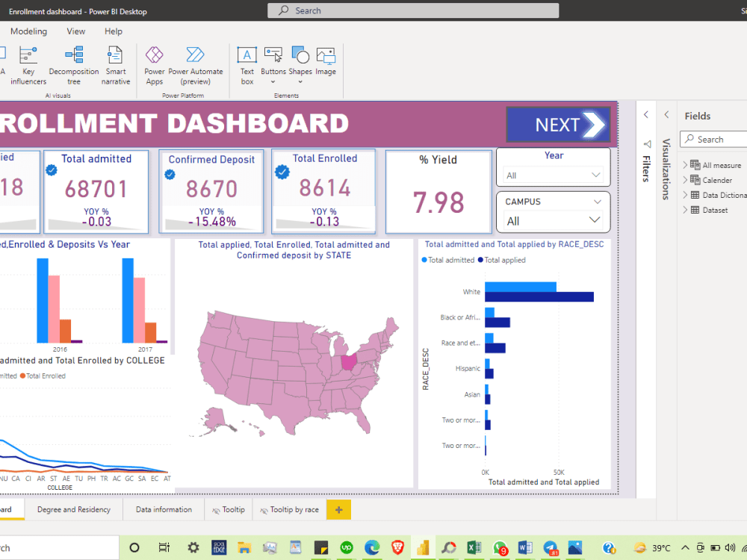Viewport: 747px width, 560px height.
Task: Insert Power Automate (preview) visual
Action: coord(195,66)
